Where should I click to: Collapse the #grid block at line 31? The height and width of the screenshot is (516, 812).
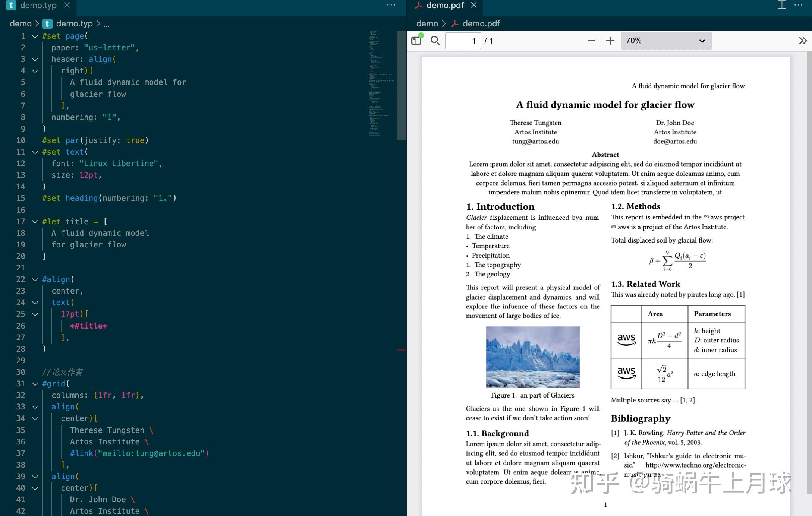(35, 384)
